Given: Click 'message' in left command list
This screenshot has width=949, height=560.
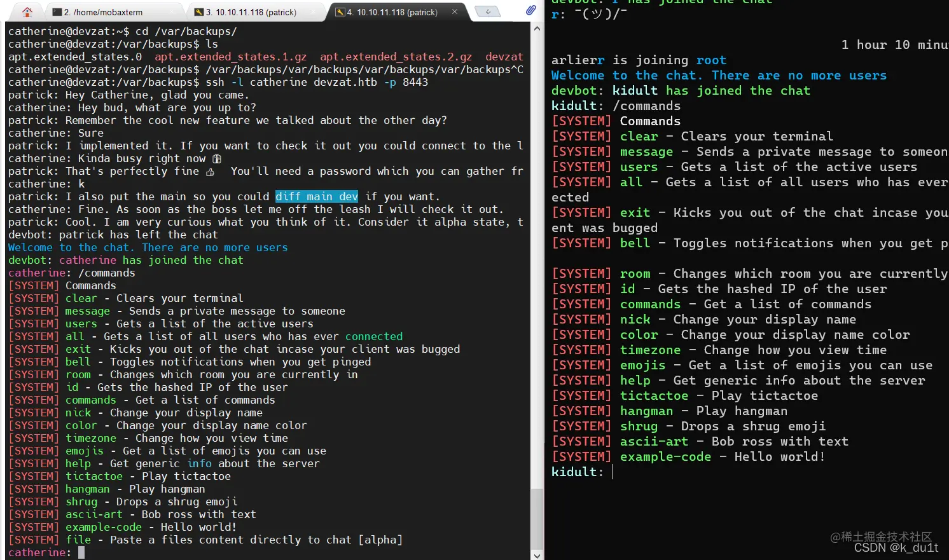Looking at the screenshot, I should 88,311.
